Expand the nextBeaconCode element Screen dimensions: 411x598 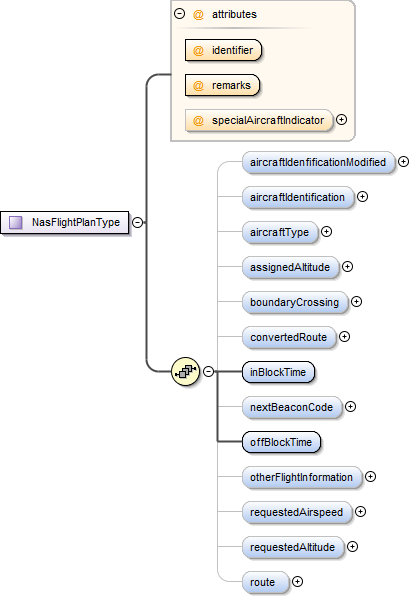(350, 407)
